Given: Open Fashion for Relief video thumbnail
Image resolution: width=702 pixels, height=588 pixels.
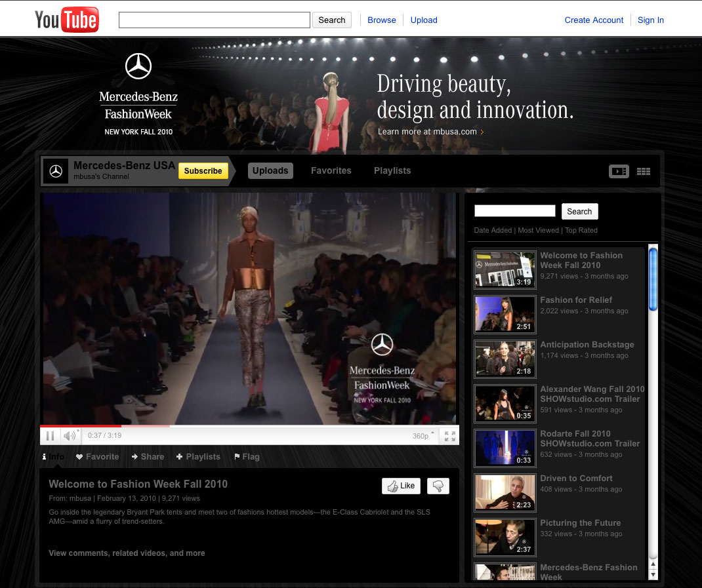Looking at the screenshot, I should [505, 315].
